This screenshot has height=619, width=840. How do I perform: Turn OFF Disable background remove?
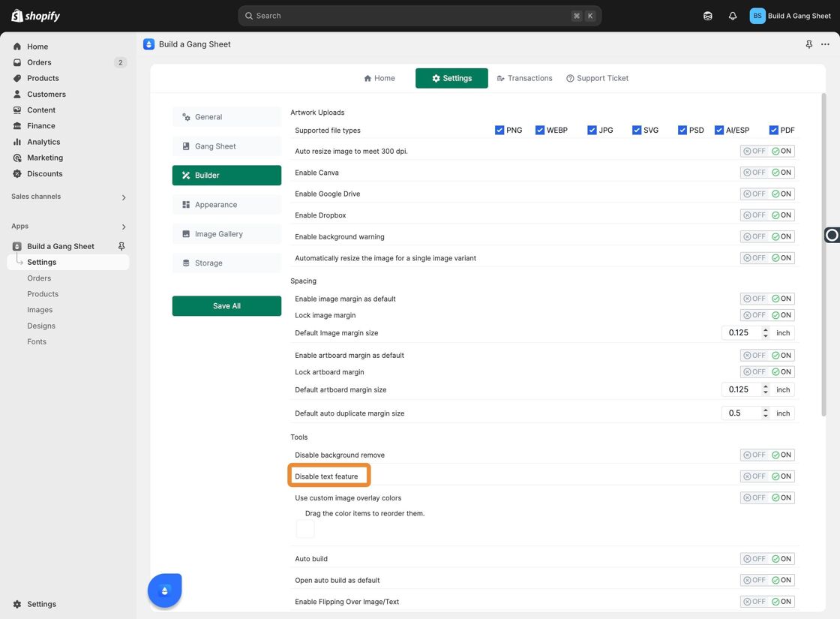click(x=754, y=455)
